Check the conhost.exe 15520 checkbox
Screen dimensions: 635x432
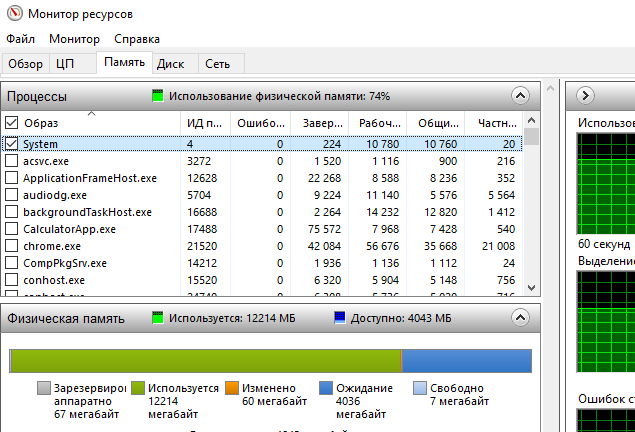coord(11,280)
